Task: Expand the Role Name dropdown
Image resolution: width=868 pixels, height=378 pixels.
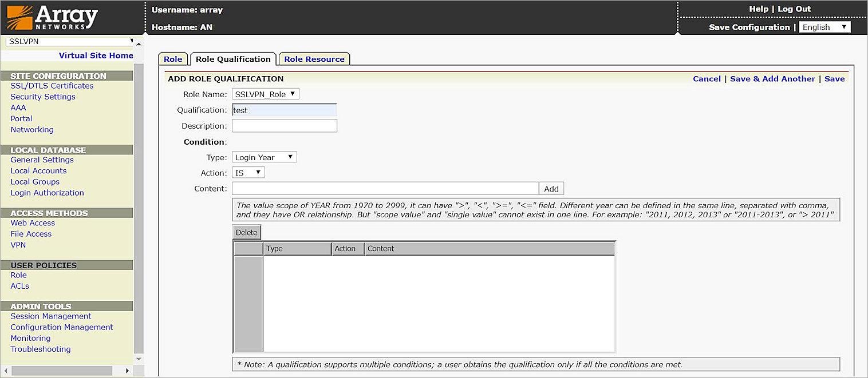Action: click(265, 94)
